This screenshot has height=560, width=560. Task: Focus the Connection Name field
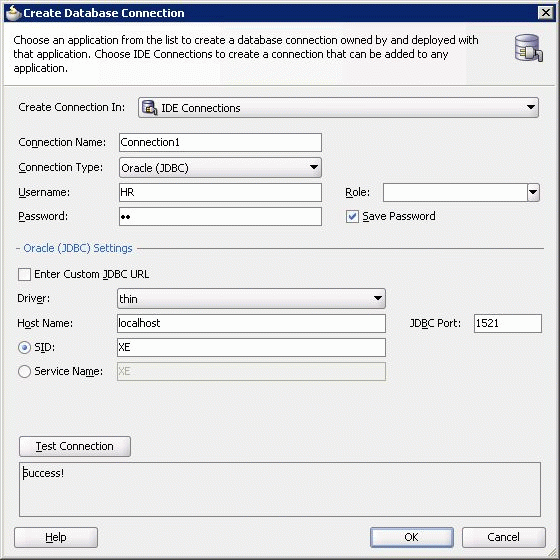(x=220, y=142)
